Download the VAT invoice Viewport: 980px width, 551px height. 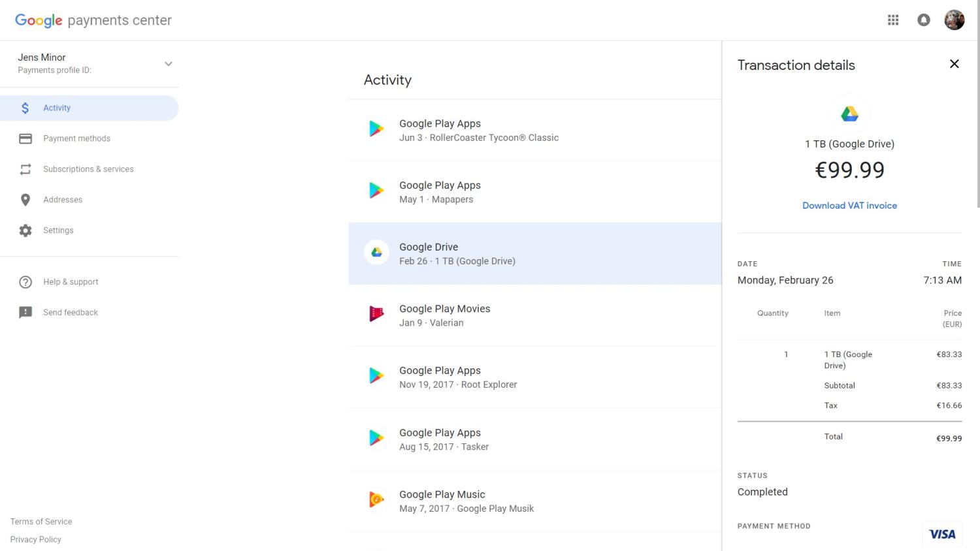pos(849,206)
